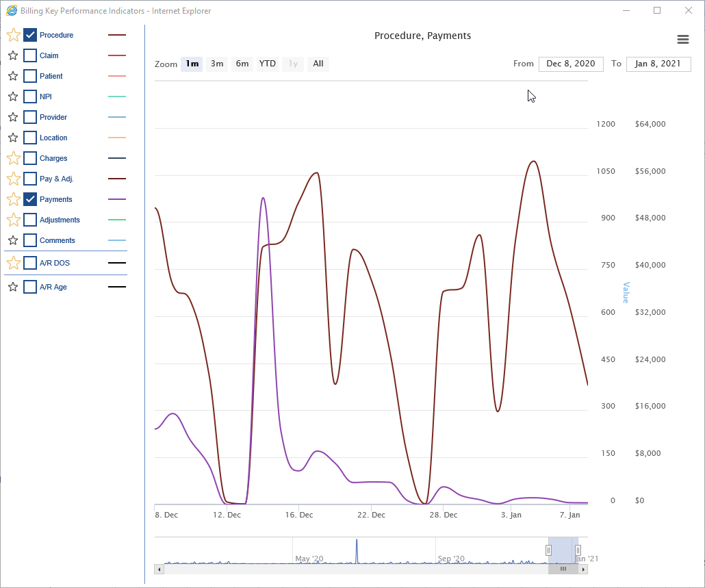705x588 pixels.
Task: Click the Payments purple color line
Action: point(117,199)
